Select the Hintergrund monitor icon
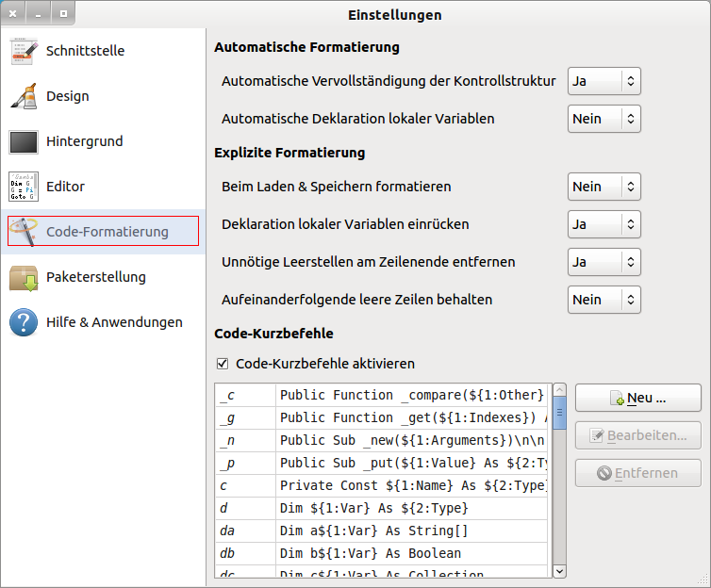Image resolution: width=711 pixels, height=588 pixels. [x=24, y=141]
